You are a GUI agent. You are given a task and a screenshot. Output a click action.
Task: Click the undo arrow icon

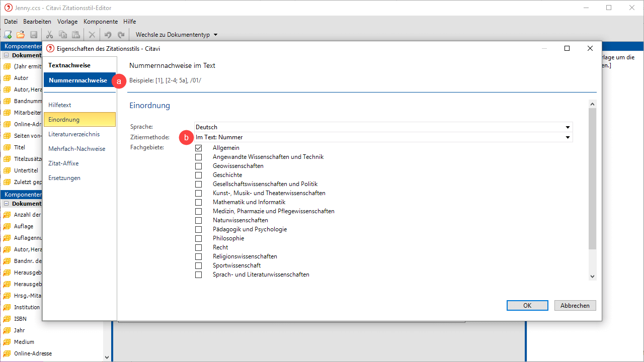(108, 35)
